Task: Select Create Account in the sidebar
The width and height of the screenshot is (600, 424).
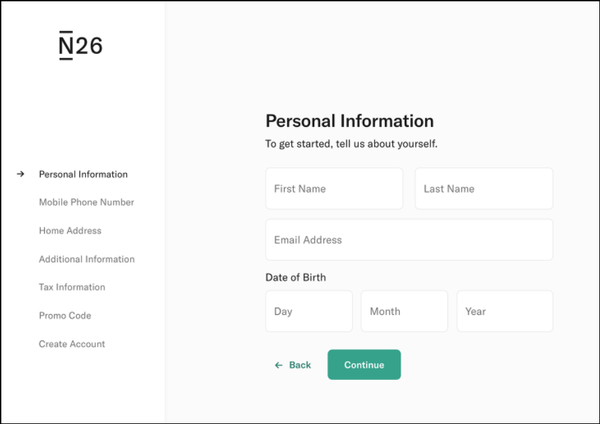Action: (x=72, y=344)
